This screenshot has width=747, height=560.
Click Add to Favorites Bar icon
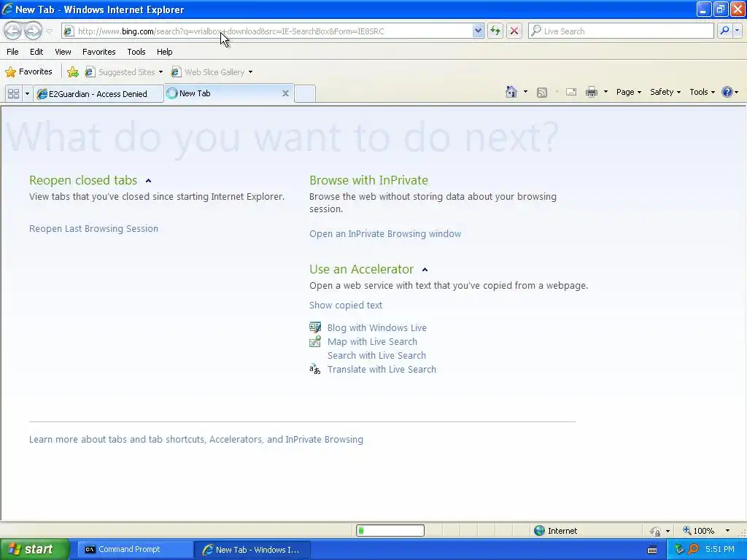tap(73, 72)
